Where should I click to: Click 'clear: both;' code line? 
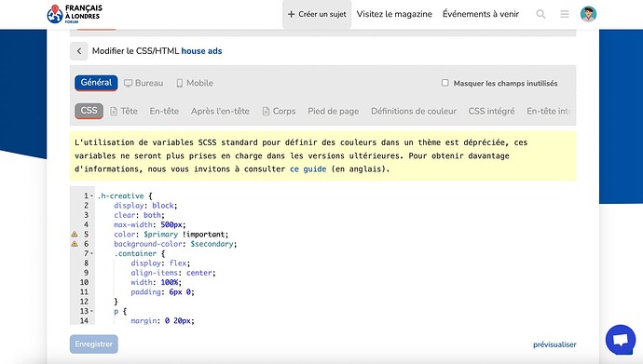pyautogui.click(x=139, y=215)
